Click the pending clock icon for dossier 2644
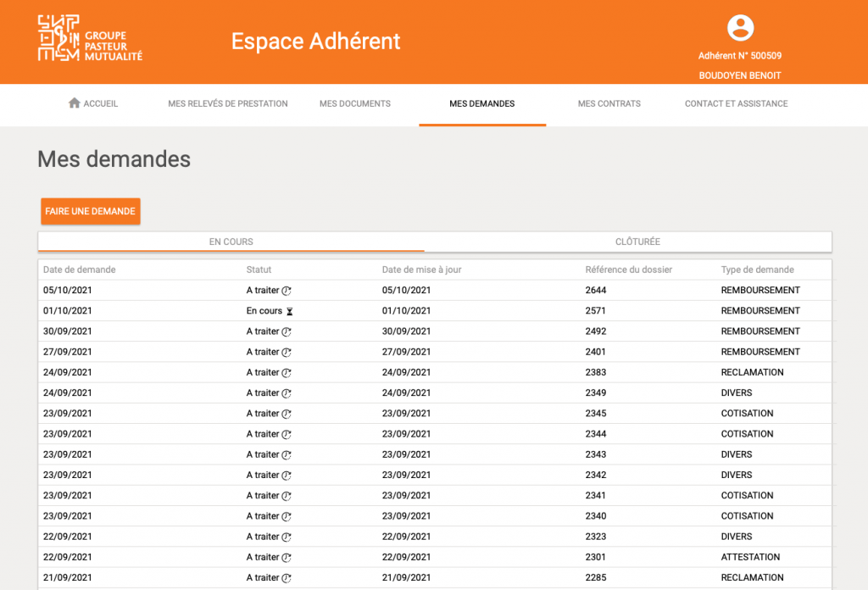This screenshot has height=590, width=868. tap(287, 291)
